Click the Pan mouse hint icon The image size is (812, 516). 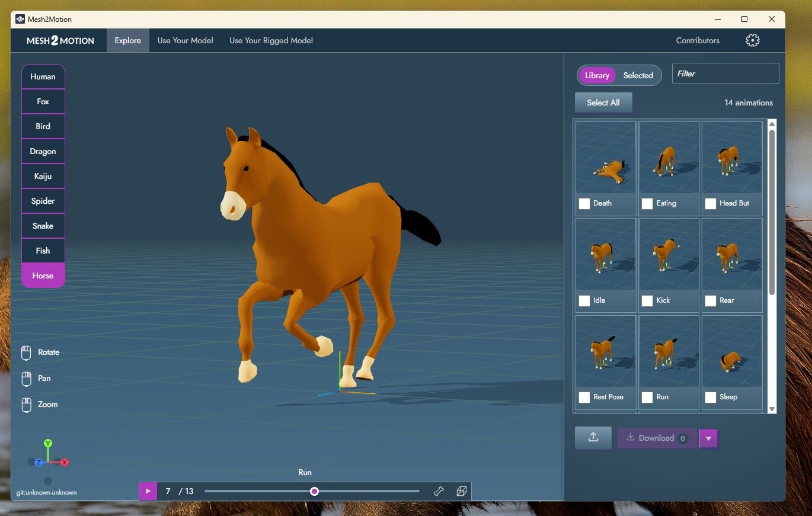point(26,379)
